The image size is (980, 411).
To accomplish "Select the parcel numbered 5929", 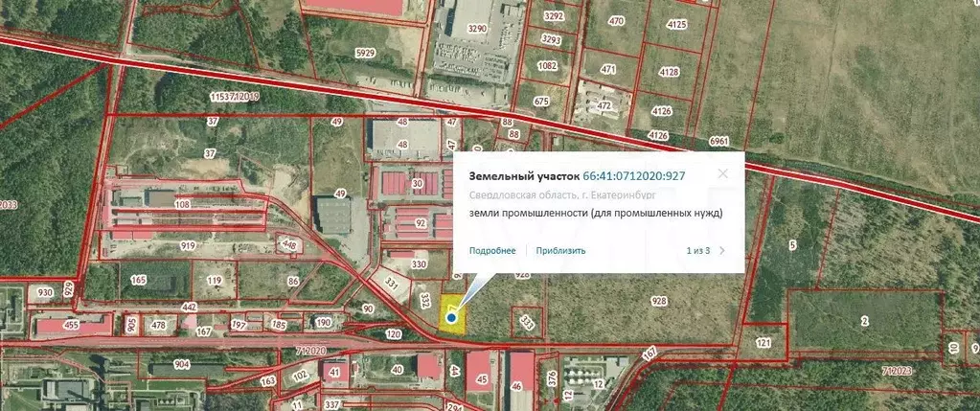I will click(364, 52).
